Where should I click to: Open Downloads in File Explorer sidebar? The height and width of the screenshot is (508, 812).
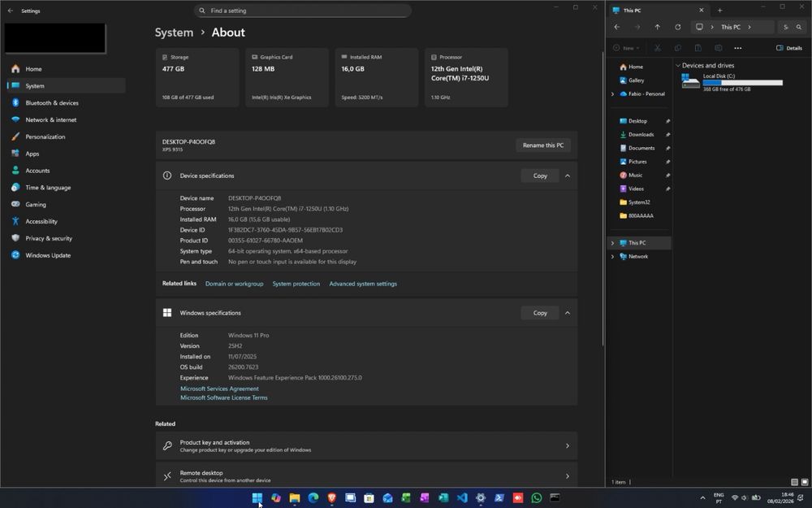click(x=640, y=135)
